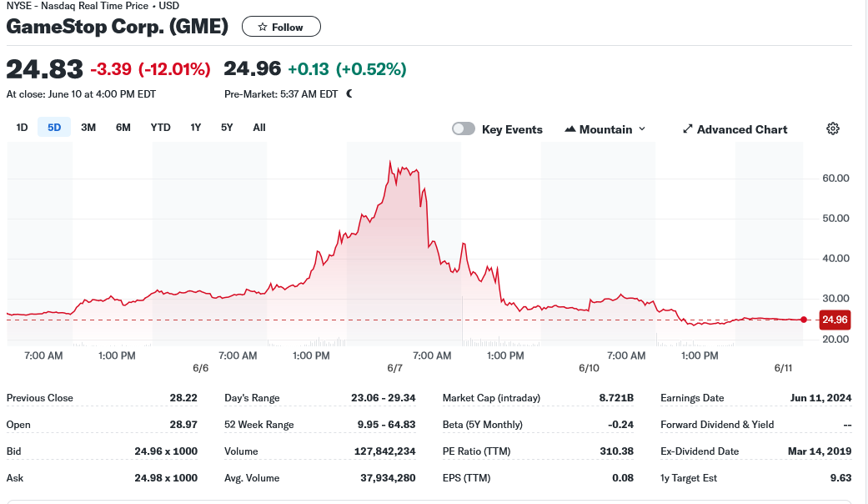Viewport: 868px width, 504px height.
Task: Click the 'At close: June 10 at 4:00 PM EDT' text
Action: (x=81, y=94)
